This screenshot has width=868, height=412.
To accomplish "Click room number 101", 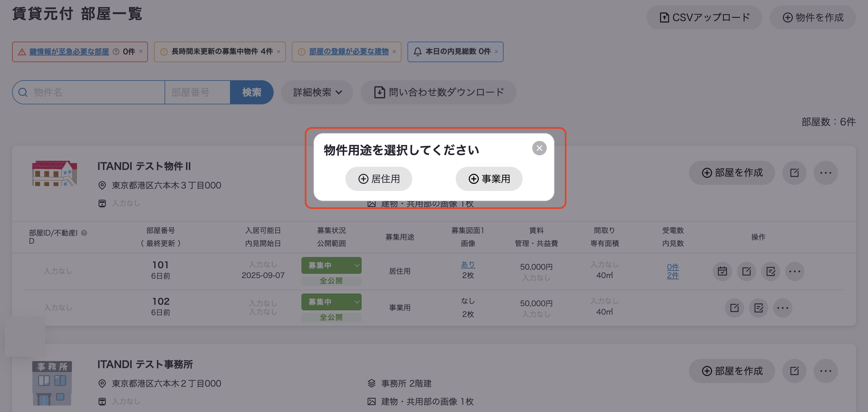I will tap(160, 265).
